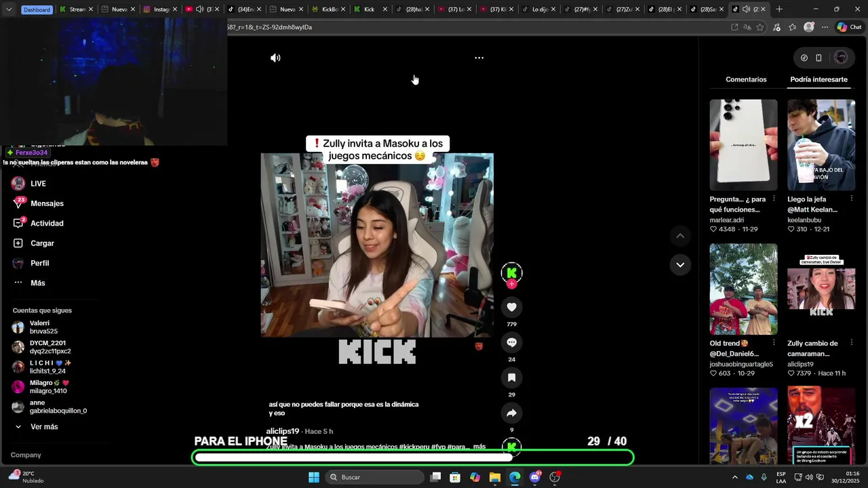Switch to the Podría interesarte tab
Viewport: 868px width, 488px height.
click(x=818, y=79)
